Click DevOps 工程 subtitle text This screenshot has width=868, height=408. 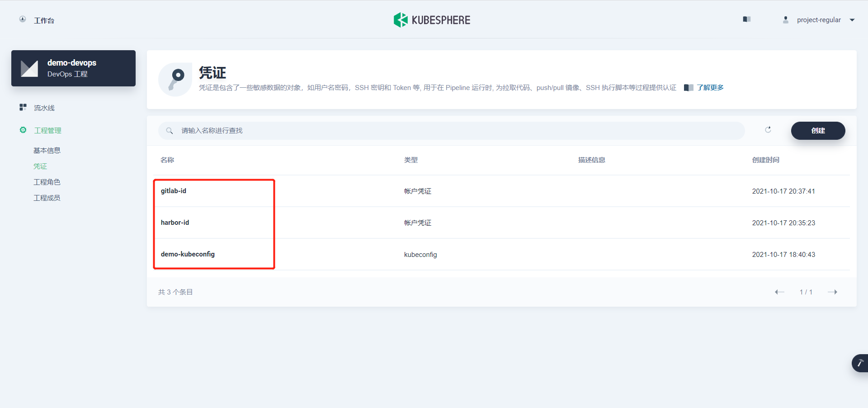click(x=67, y=74)
